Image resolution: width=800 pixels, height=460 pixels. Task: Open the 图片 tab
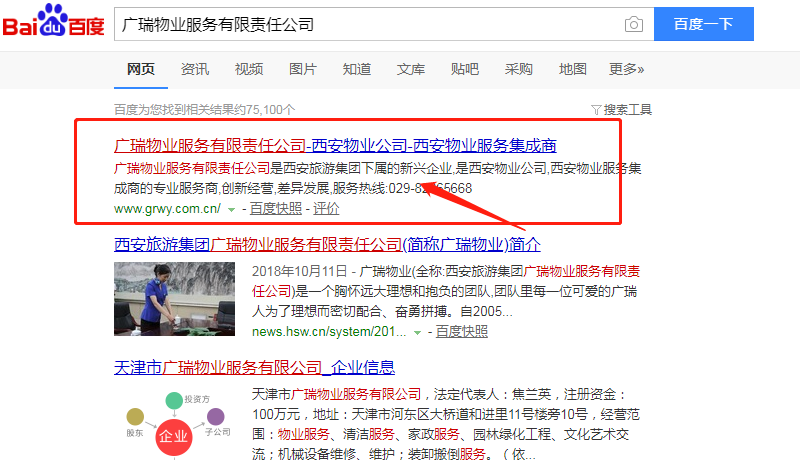(303, 69)
